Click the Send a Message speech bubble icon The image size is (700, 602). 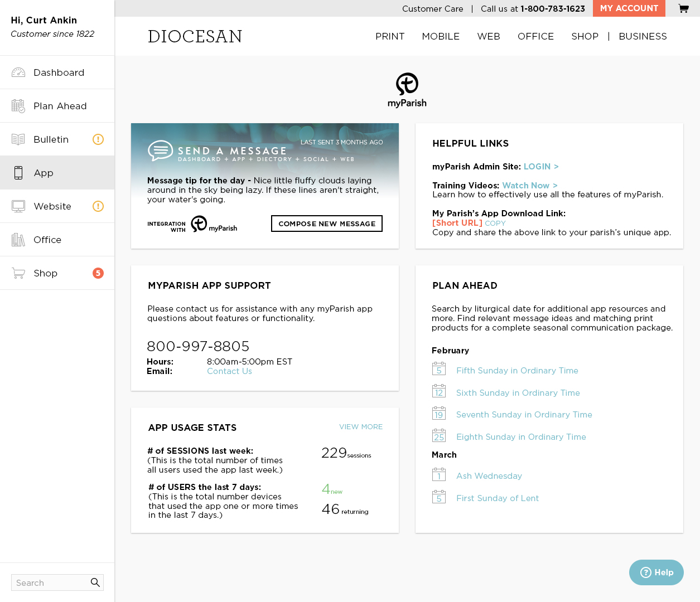160,151
